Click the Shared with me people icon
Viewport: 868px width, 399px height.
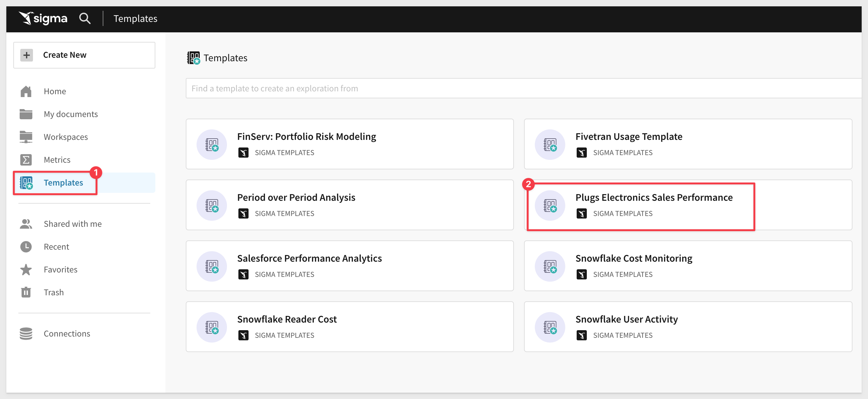click(26, 224)
